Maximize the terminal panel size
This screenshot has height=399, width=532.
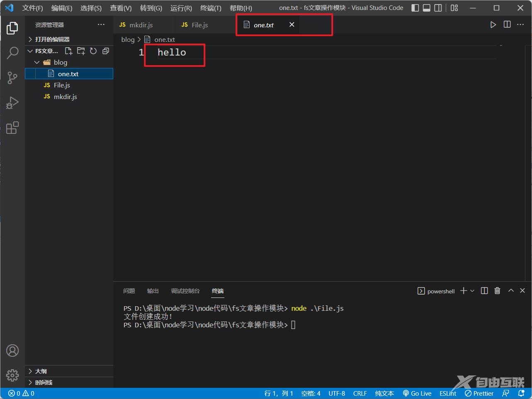tap(511, 291)
